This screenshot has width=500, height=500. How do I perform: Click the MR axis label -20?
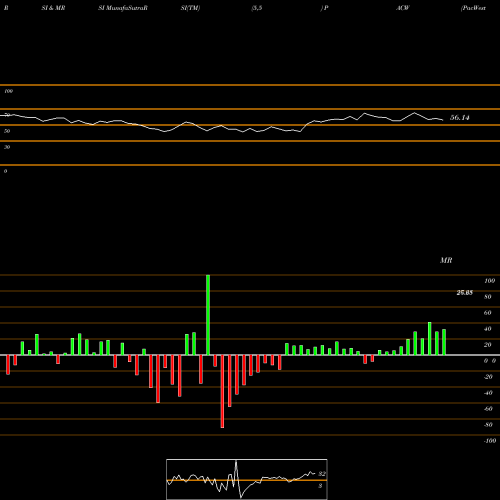(x=488, y=377)
